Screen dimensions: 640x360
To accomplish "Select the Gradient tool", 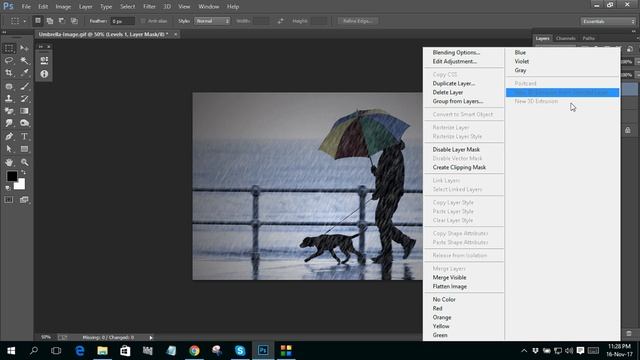I will pyautogui.click(x=24, y=111).
